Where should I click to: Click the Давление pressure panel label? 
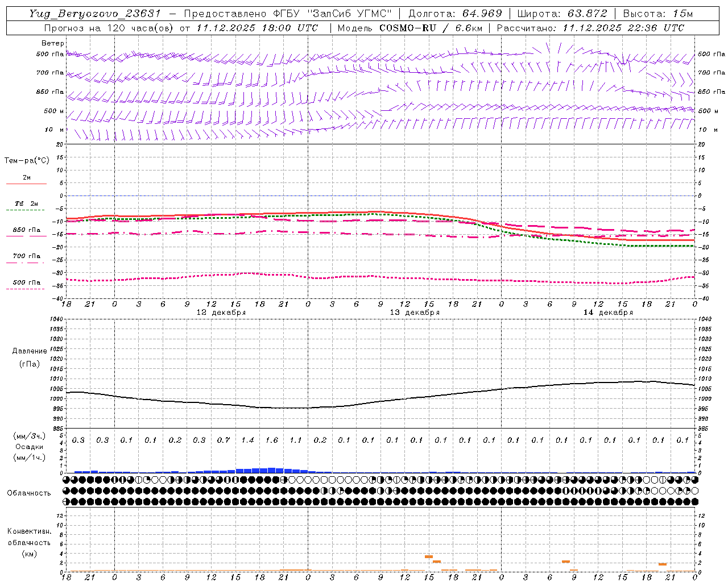click(30, 351)
